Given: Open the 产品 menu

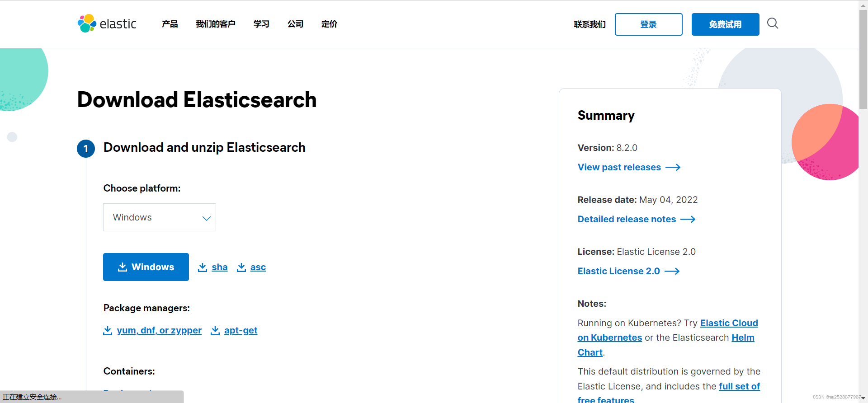Looking at the screenshot, I should (170, 24).
